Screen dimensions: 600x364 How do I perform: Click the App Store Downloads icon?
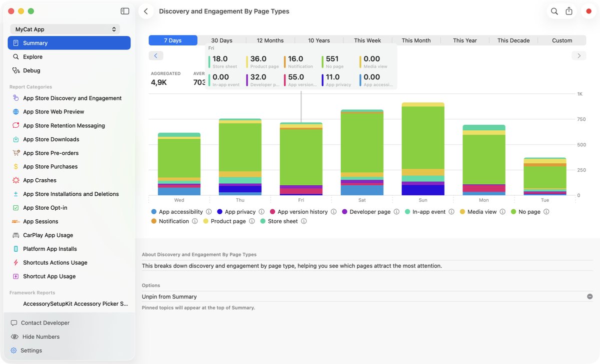click(16, 139)
